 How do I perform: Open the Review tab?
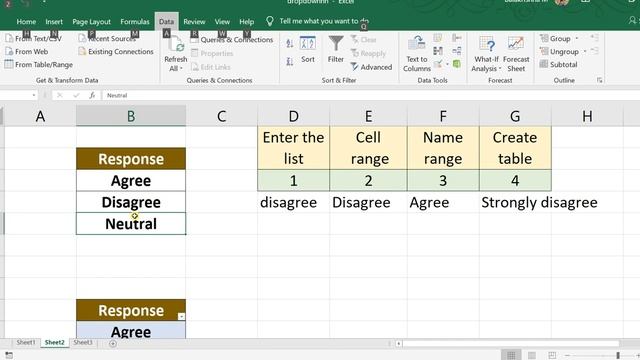tap(194, 22)
